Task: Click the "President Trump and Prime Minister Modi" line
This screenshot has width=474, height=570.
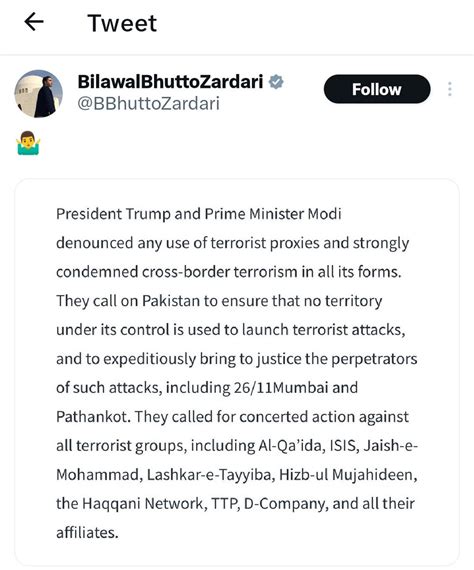Action: [199, 214]
